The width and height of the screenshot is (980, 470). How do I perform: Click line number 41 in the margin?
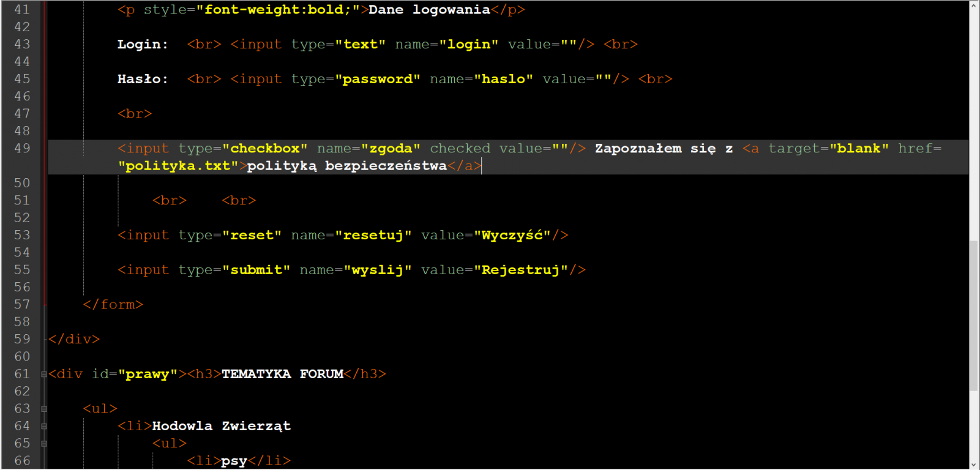point(22,10)
